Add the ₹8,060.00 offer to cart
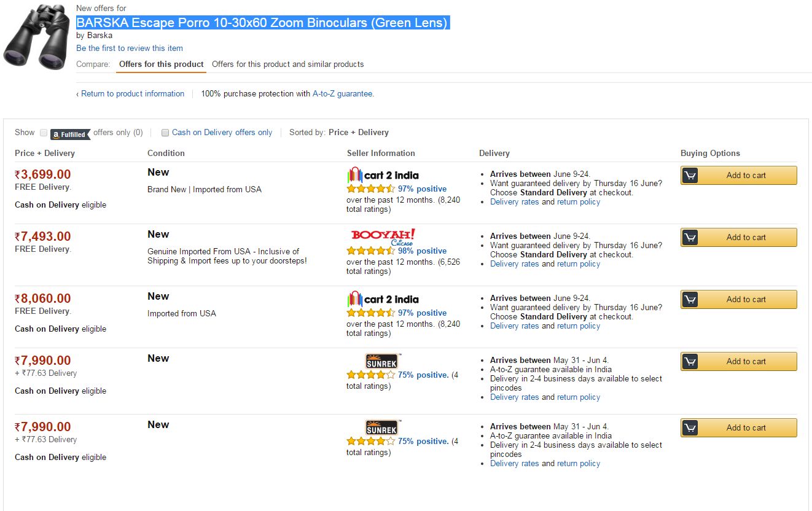This screenshot has width=812, height=511. (x=738, y=299)
